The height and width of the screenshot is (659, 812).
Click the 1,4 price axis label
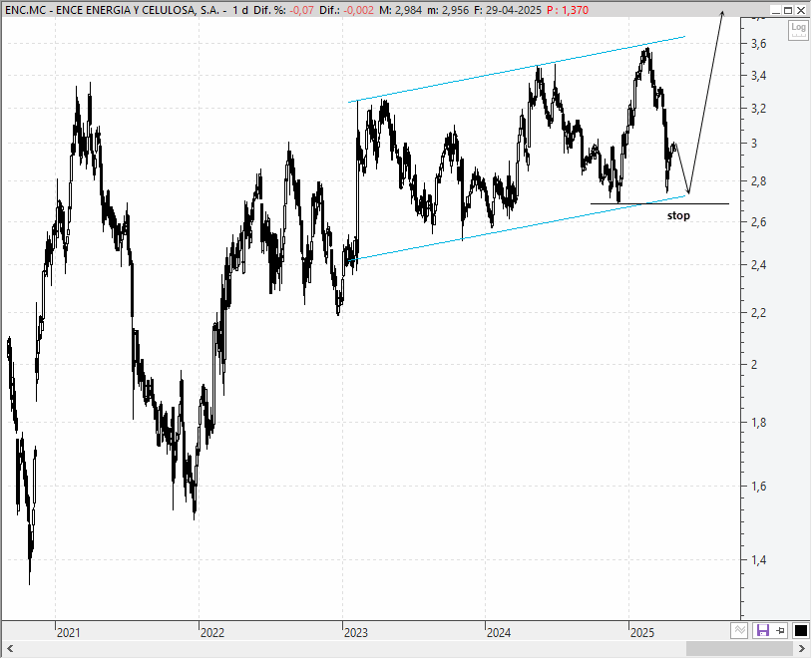pyautogui.click(x=759, y=559)
